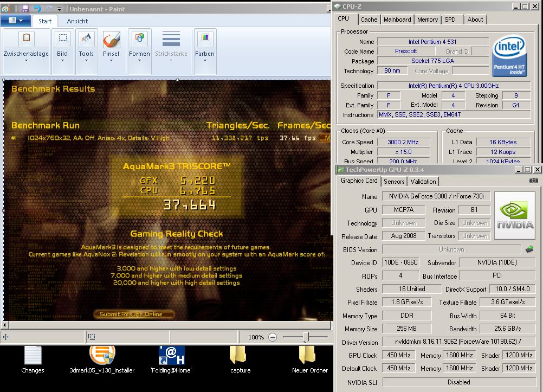Open the About tab in CPU-Z

[x=475, y=20]
